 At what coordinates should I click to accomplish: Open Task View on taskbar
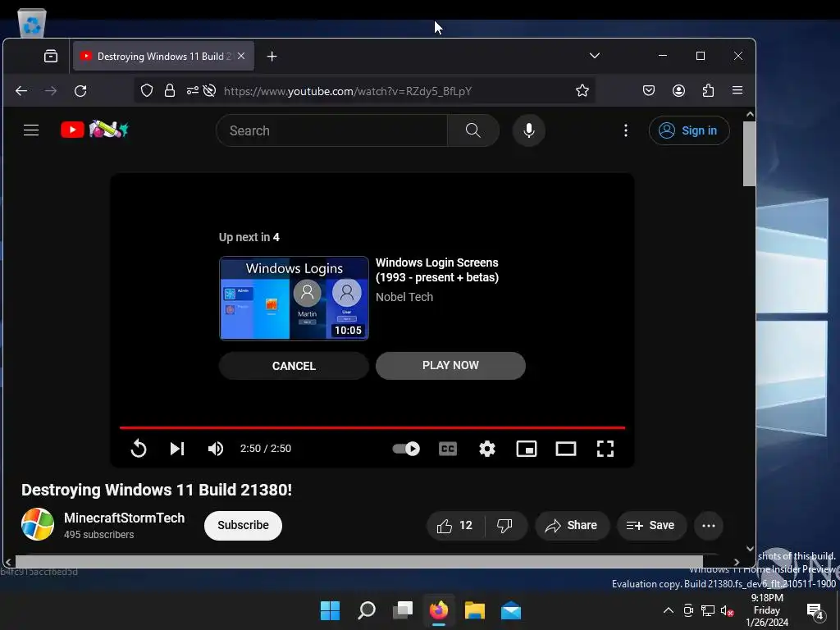pyautogui.click(x=403, y=610)
